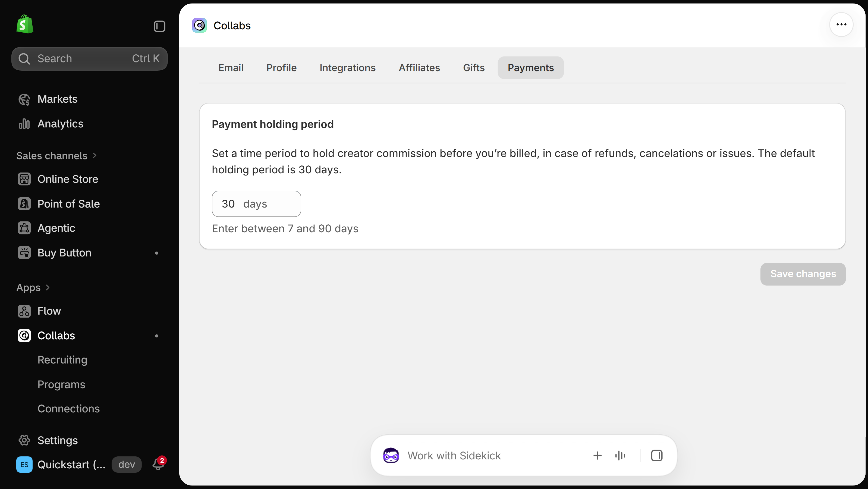Click the Collabs app icon in sidebar

click(x=24, y=336)
